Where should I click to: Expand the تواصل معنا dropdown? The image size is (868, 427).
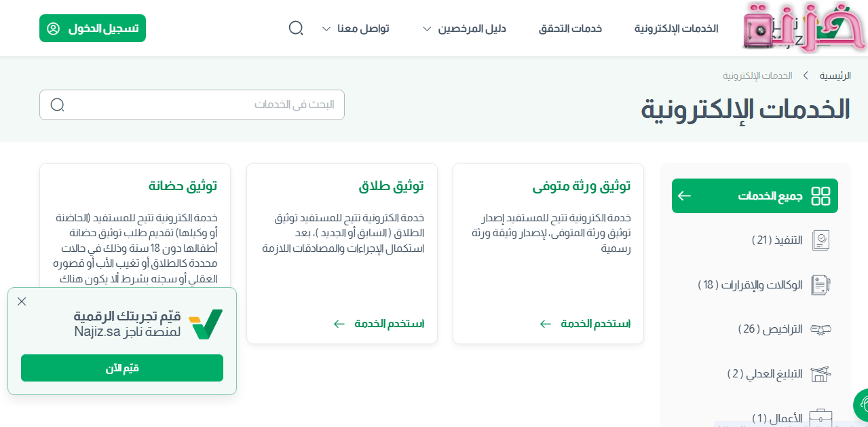coord(357,28)
